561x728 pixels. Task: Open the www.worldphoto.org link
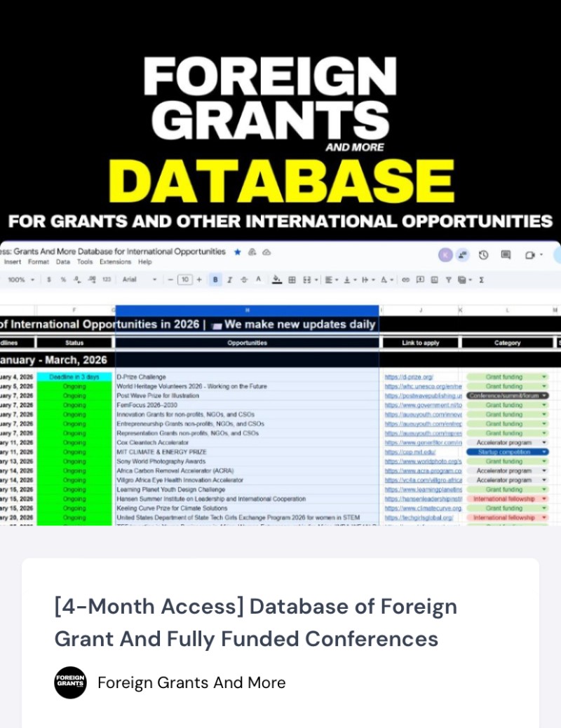pos(424,461)
